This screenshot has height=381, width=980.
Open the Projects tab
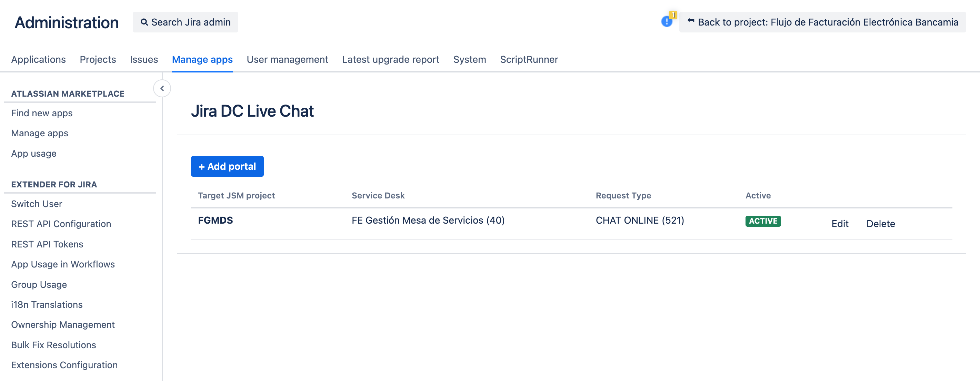pos(98,59)
